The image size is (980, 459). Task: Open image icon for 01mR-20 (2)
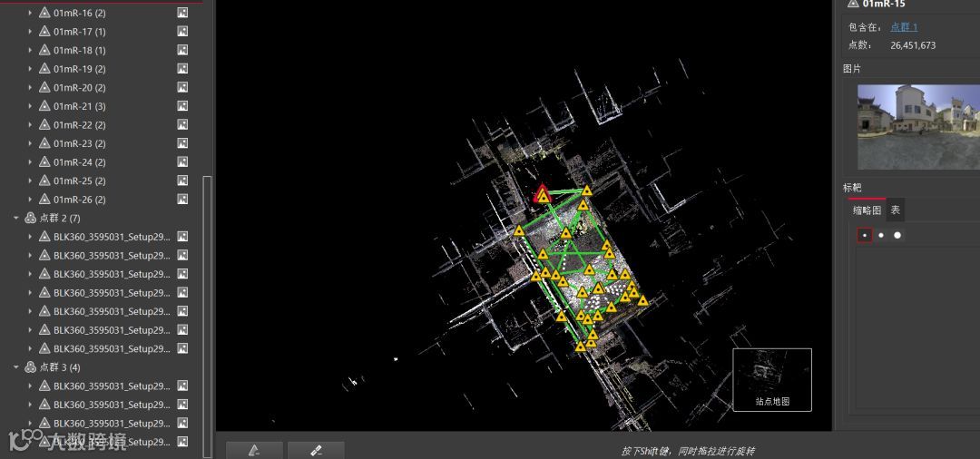(182, 87)
